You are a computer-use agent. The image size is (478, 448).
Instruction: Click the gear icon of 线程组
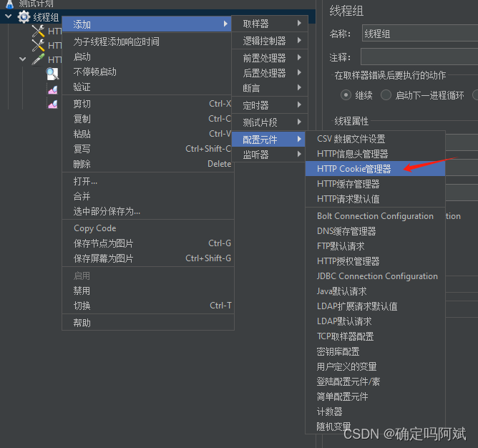[24, 17]
